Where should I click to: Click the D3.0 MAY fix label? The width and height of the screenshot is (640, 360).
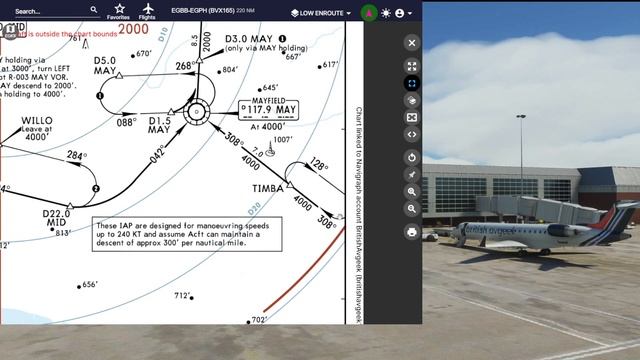[249, 39]
